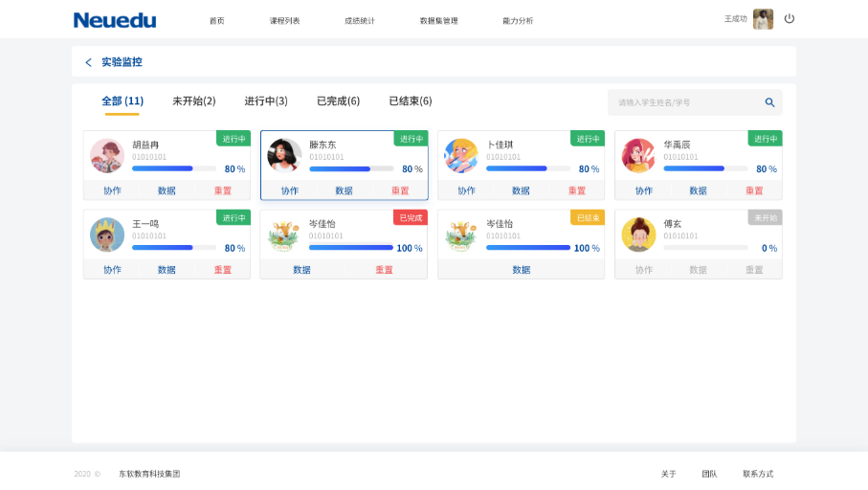This screenshot has width=868, height=490.
Task: Click the search magnifier icon
Action: (769, 102)
